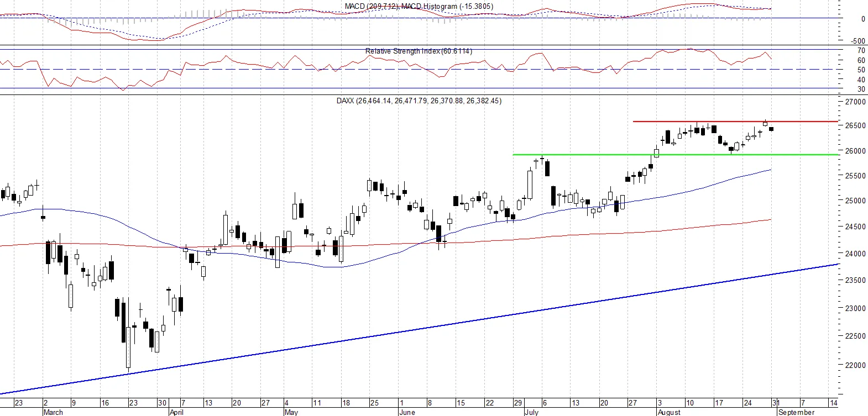
Task: Click the 31 date axis label
Action: coord(776,403)
